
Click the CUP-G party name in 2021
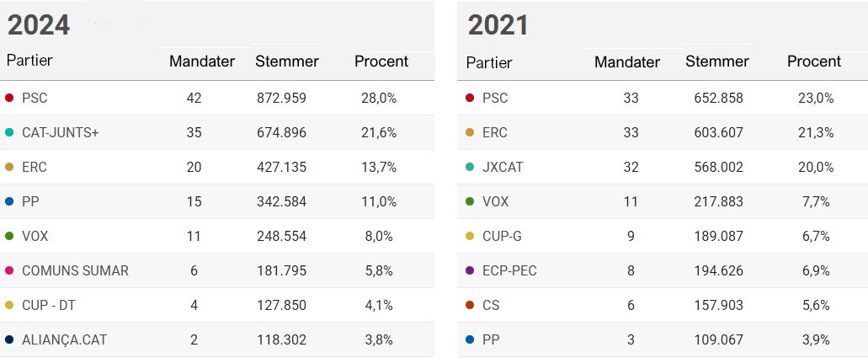click(x=503, y=237)
